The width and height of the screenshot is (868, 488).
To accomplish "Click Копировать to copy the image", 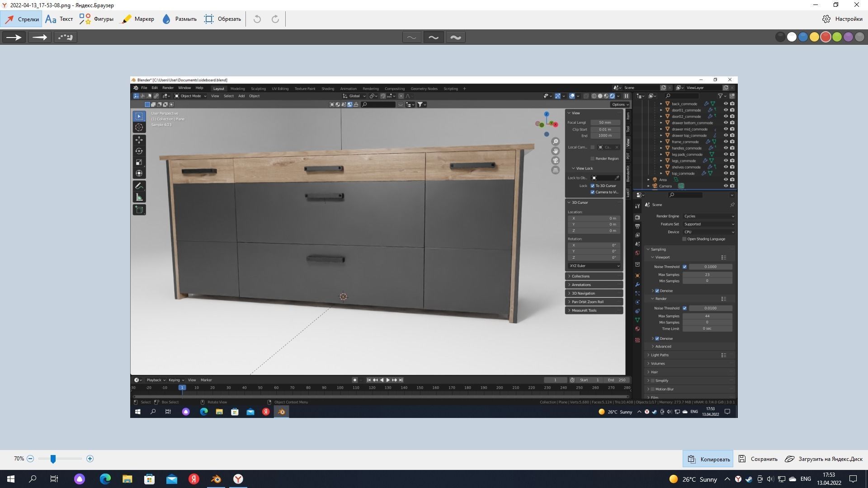I will point(708,459).
